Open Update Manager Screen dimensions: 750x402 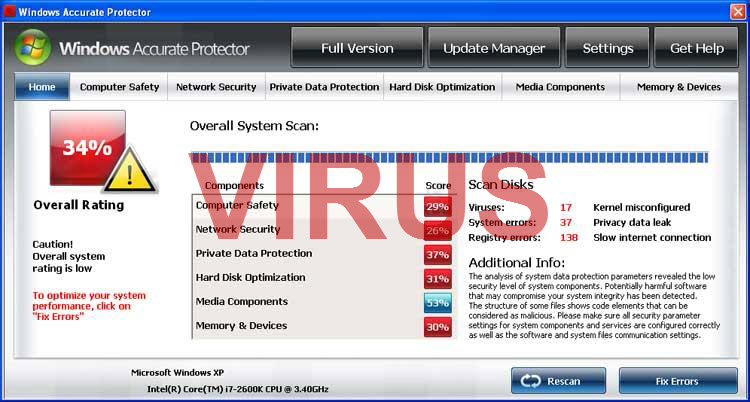pyautogui.click(x=494, y=47)
